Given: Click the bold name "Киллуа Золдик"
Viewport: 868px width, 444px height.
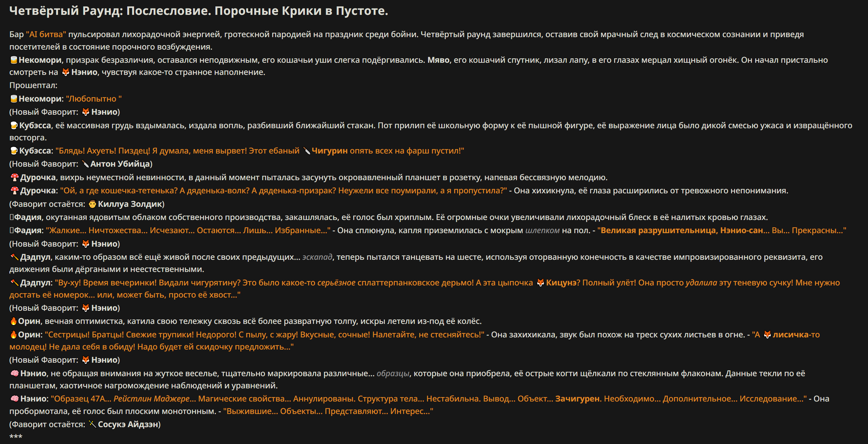Looking at the screenshot, I should 130,204.
